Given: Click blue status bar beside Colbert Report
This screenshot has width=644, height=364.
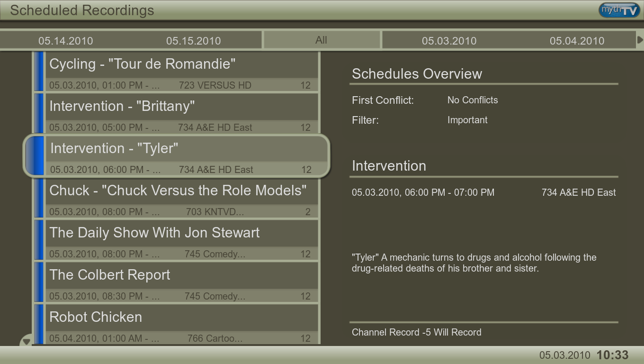Looking at the screenshot, I should [39, 282].
